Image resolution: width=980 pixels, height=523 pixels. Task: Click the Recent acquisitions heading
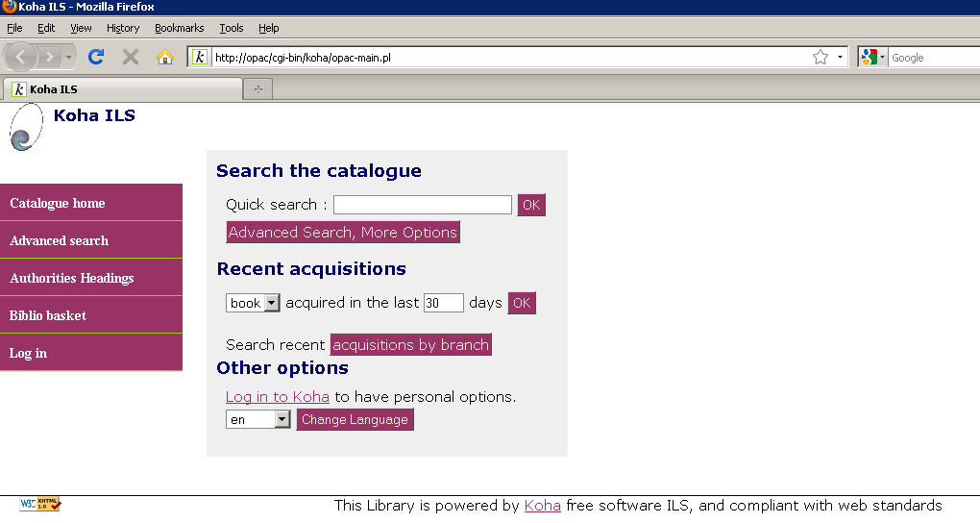tap(311, 268)
